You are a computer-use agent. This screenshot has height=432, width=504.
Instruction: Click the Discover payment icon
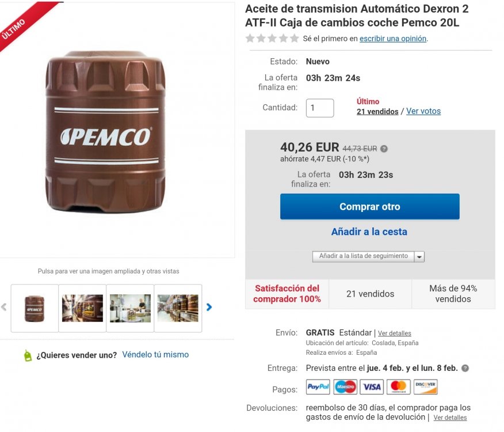[426, 387]
